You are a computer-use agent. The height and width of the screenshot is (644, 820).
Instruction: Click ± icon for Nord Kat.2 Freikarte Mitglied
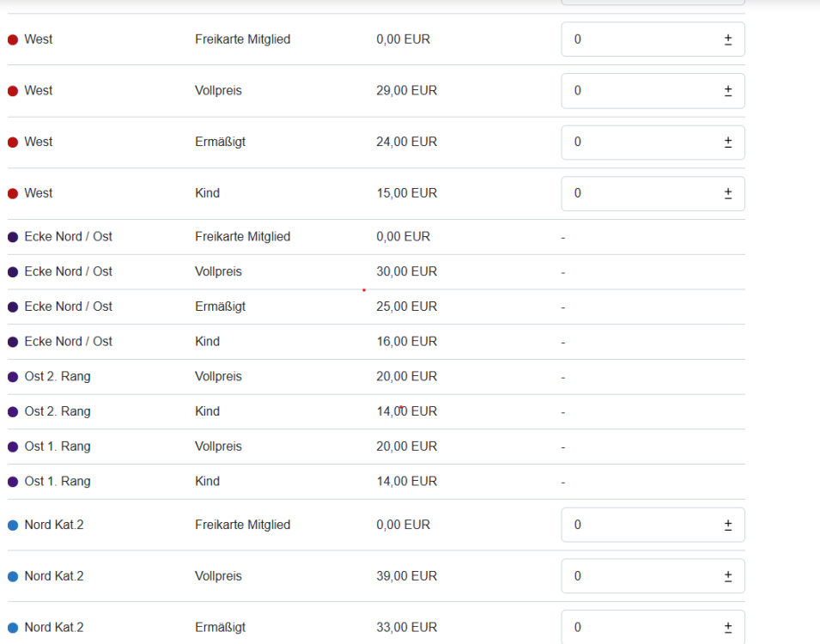(x=728, y=525)
